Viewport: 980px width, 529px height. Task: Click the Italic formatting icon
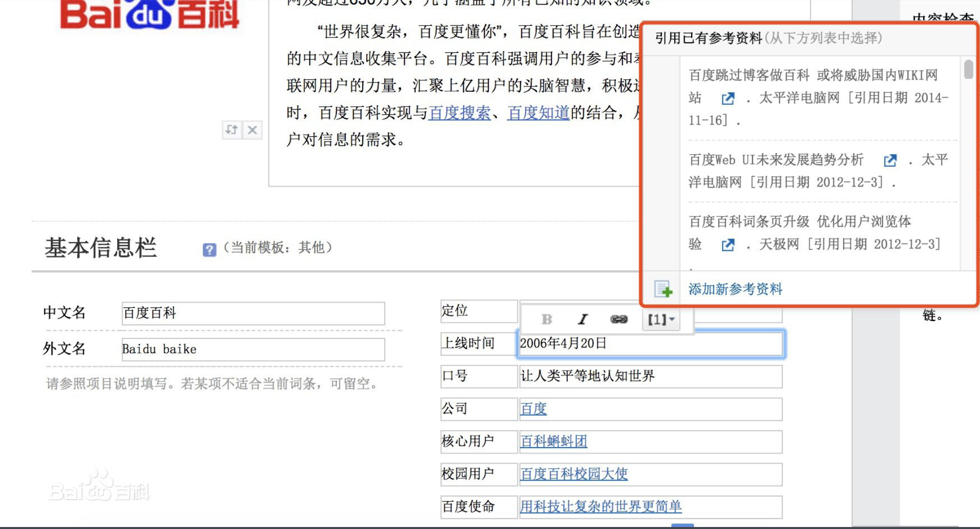(x=583, y=319)
